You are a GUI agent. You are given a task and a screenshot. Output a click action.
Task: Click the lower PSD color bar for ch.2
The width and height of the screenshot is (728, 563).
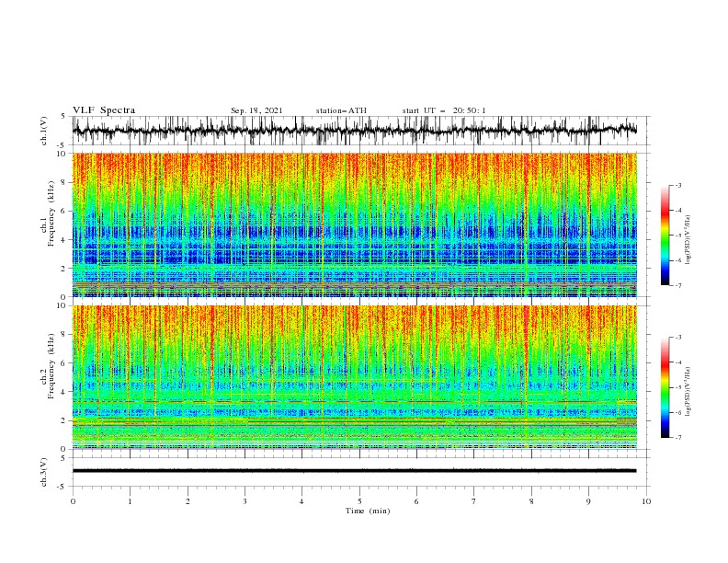coord(665,387)
